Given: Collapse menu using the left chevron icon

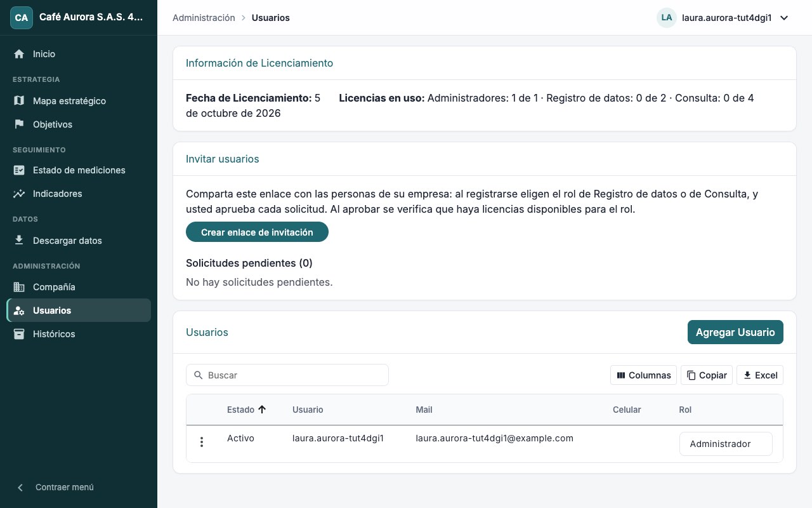Looking at the screenshot, I should tap(20, 488).
